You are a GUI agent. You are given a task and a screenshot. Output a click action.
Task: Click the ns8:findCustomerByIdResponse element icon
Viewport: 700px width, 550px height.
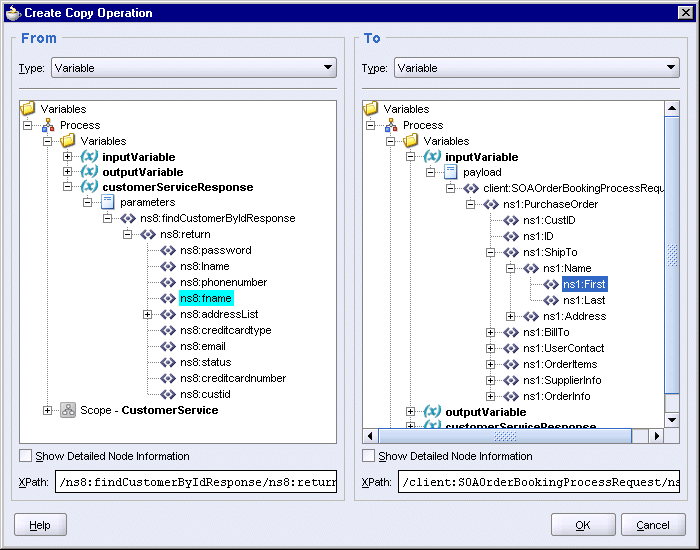tap(128, 218)
